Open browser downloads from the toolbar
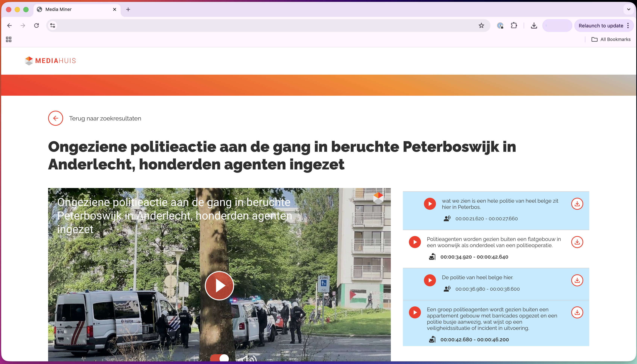The width and height of the screenshot is (637, 364). point(534,25)
